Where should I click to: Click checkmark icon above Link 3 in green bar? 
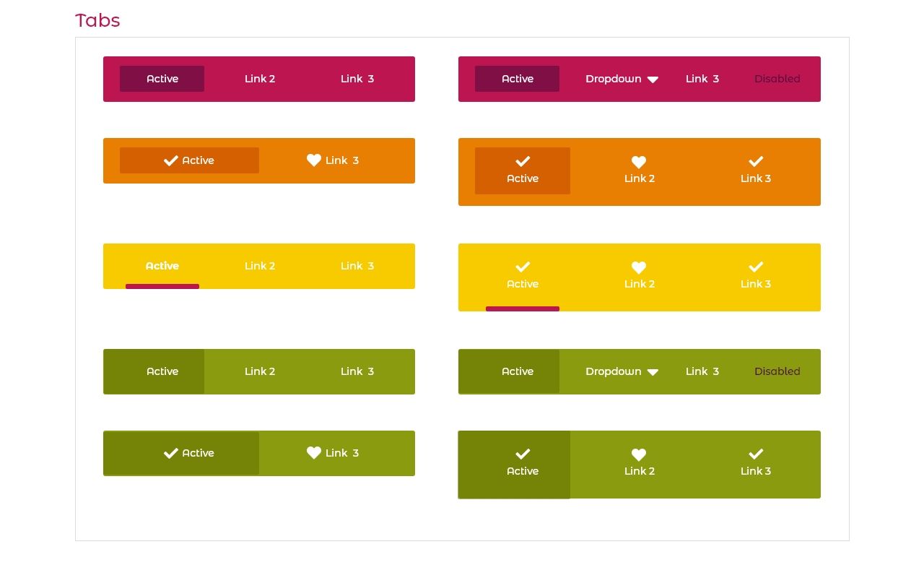pos(756,454)
